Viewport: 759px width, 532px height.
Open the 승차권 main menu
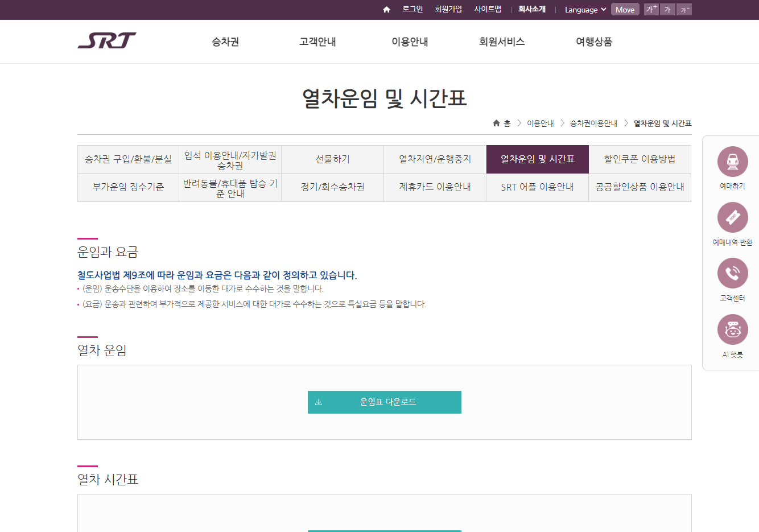coord(225,42)
